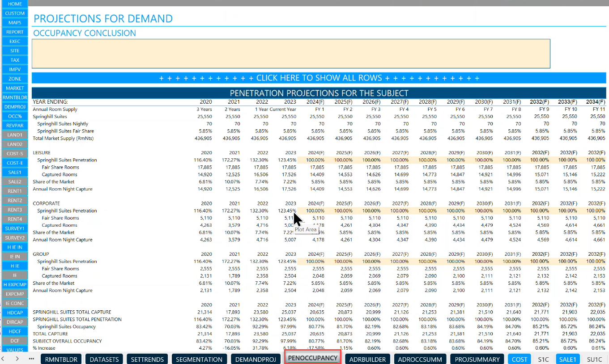Open the IE CONC sidebar button
609x364 pixels.
15,303
